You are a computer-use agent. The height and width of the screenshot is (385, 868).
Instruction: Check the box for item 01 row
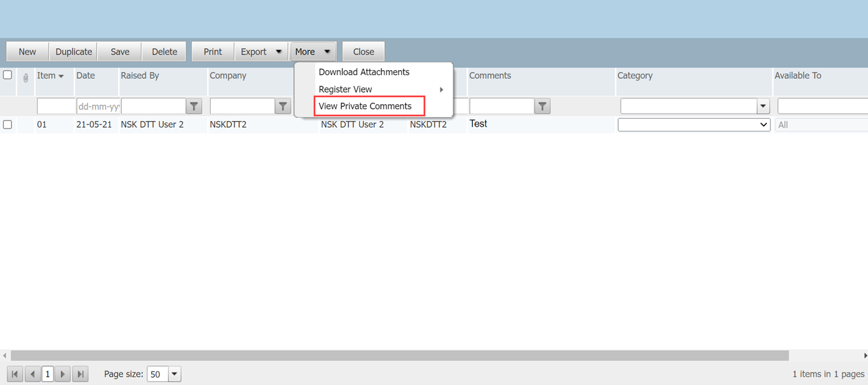pyautogui.click(x=8, y=124)
